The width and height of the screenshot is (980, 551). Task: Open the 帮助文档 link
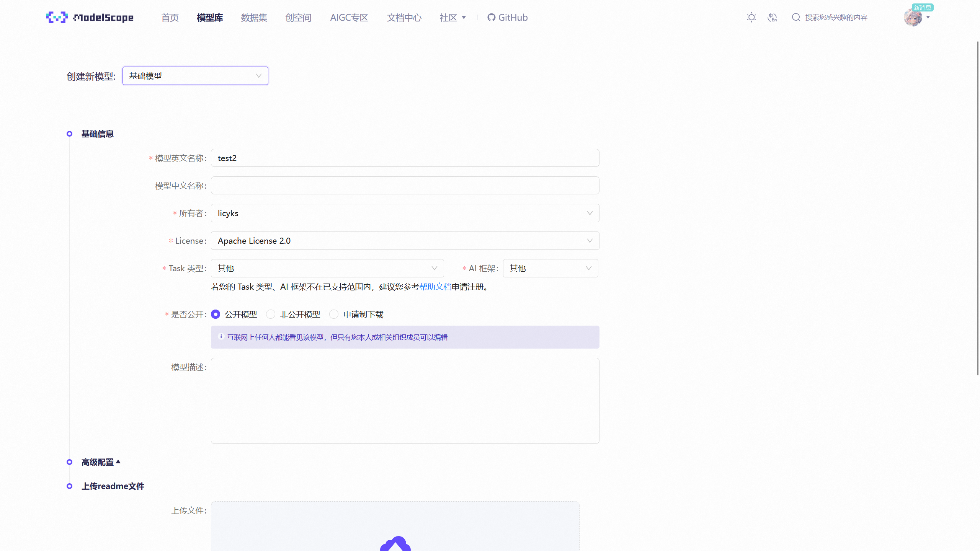435,287
